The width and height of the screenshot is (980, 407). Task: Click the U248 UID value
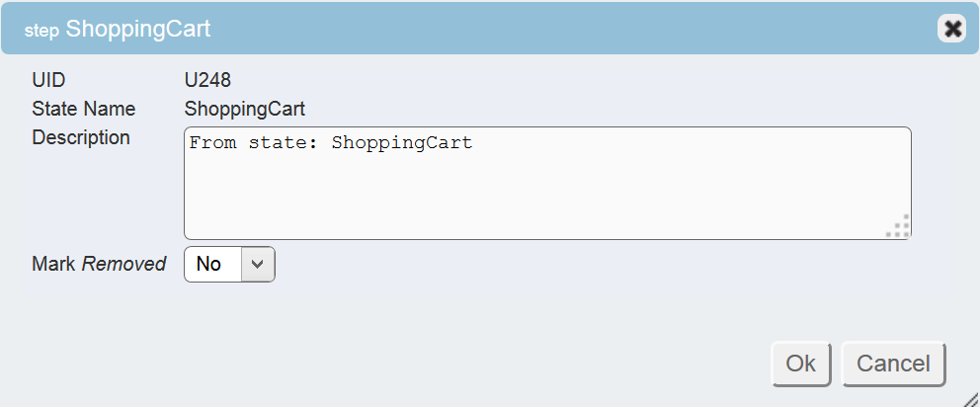(x=207, y=80)
